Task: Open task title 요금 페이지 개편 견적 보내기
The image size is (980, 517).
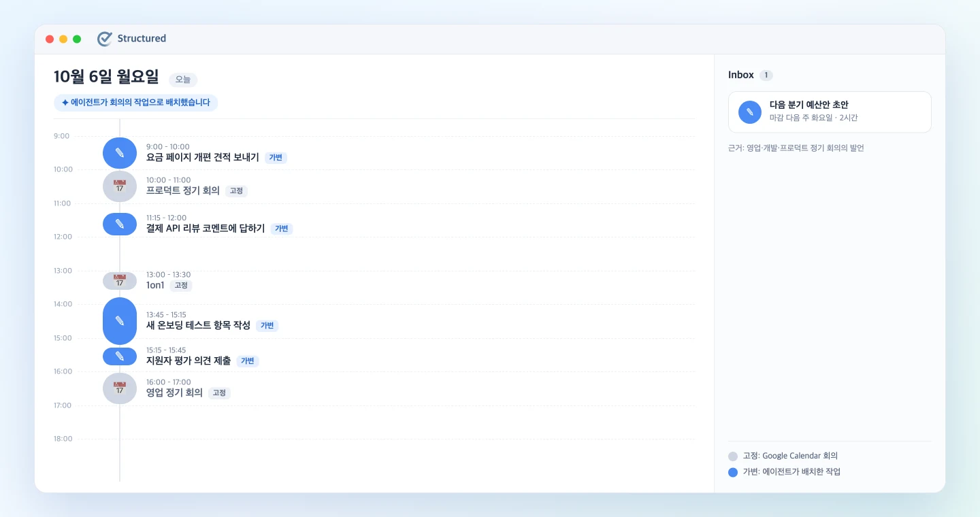Action: (x=203, y=157)
